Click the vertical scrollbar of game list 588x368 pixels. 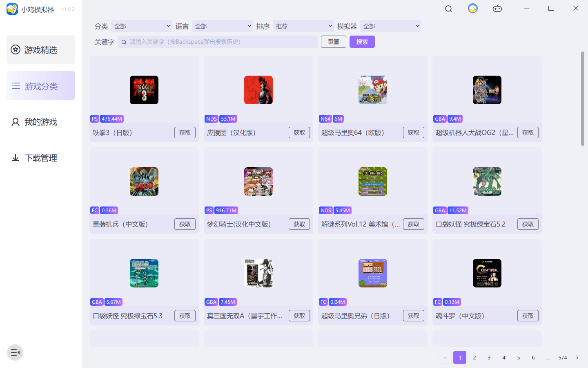click(583, 99)
